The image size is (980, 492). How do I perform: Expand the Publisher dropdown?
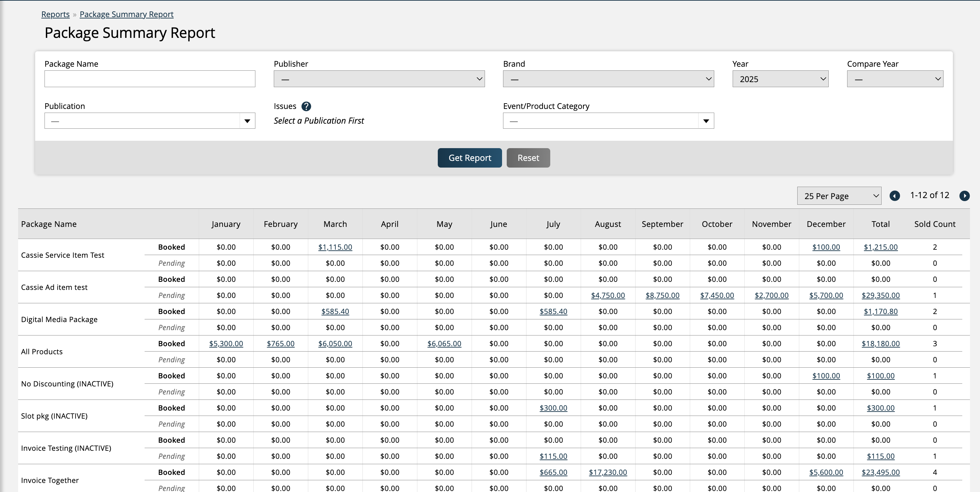(379, 79)
